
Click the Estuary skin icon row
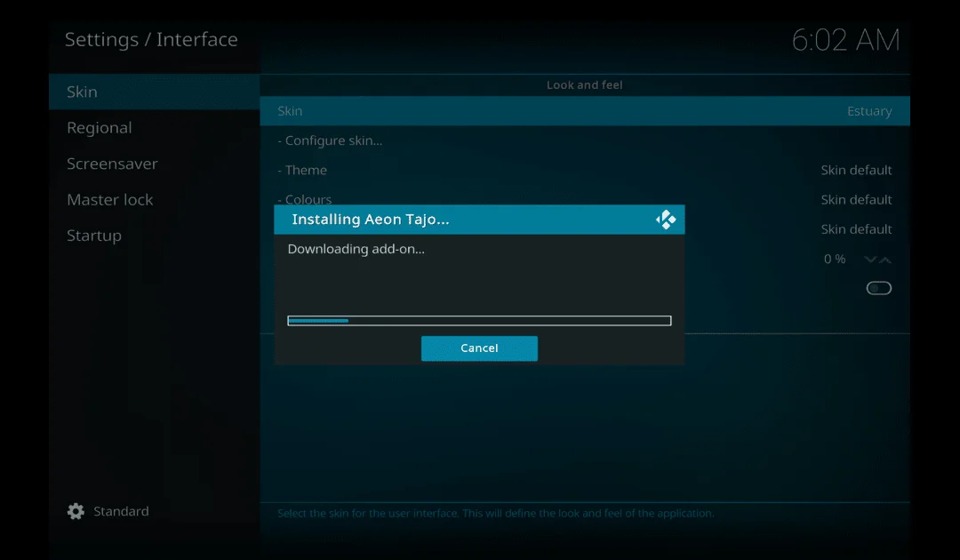pyautogui.click(x=584, y=110)
